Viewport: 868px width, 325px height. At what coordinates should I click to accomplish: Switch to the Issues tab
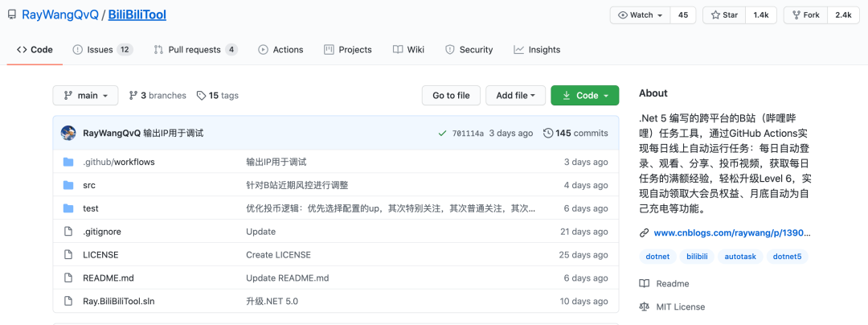coord(92,50)
